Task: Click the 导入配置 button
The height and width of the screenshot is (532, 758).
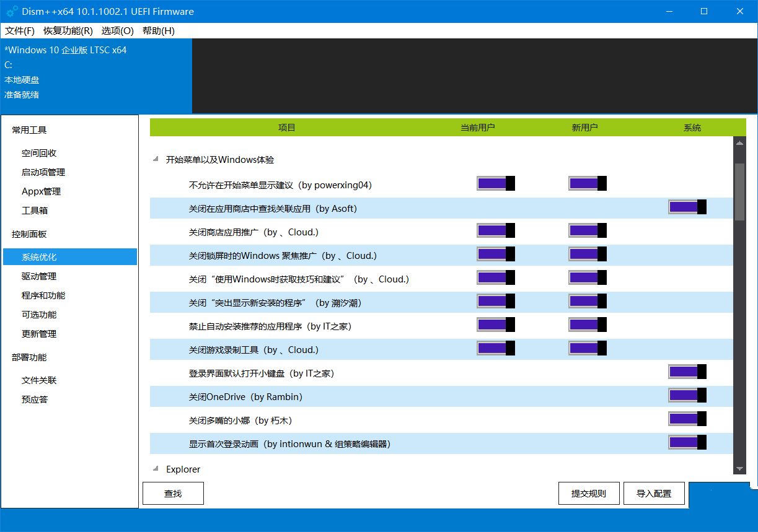Action: point(654,494)
